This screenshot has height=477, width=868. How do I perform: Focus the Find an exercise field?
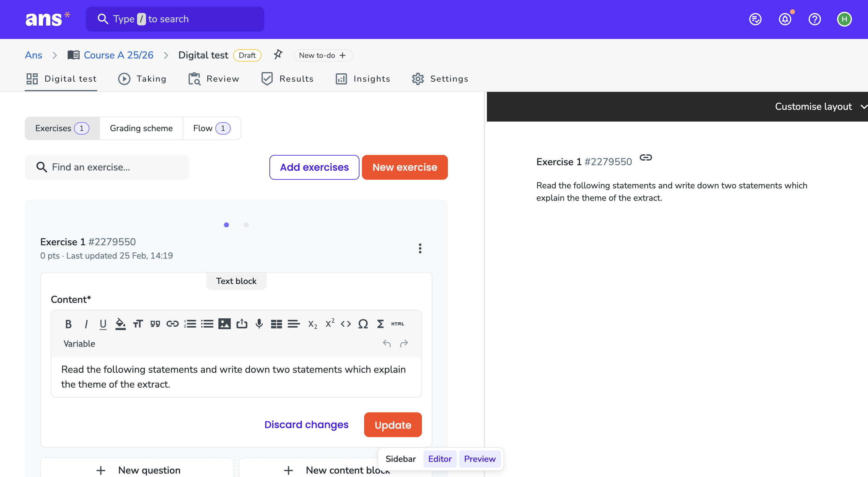pos(107,167)
